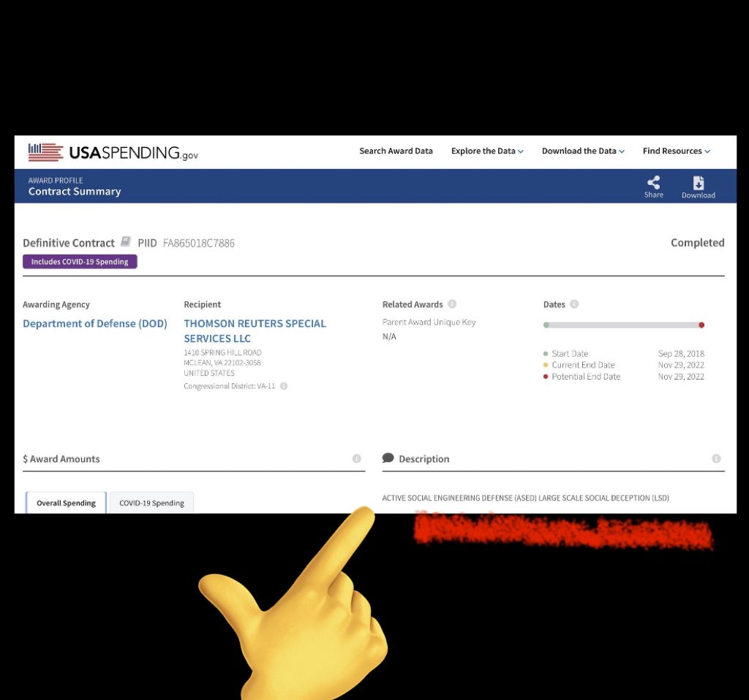Viewport: 749px width, 700px height.
Task: Click the N/A value under Related Awards
Action: pyautogui.click(x=389, y=336)
